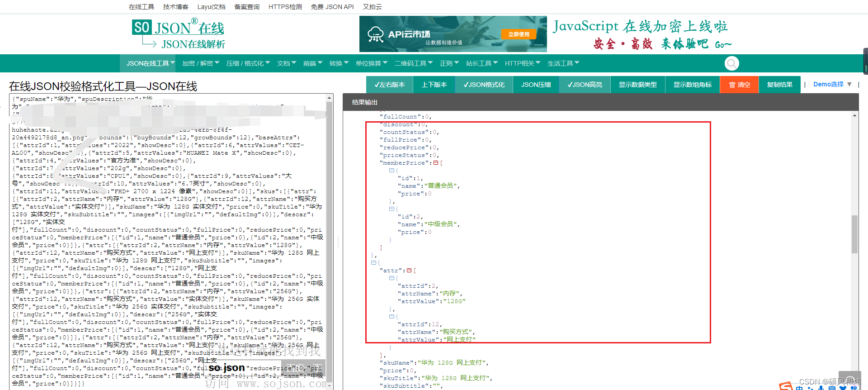Collapse the member object with id 2
This screenshot has width=868, height=390.
392,209
